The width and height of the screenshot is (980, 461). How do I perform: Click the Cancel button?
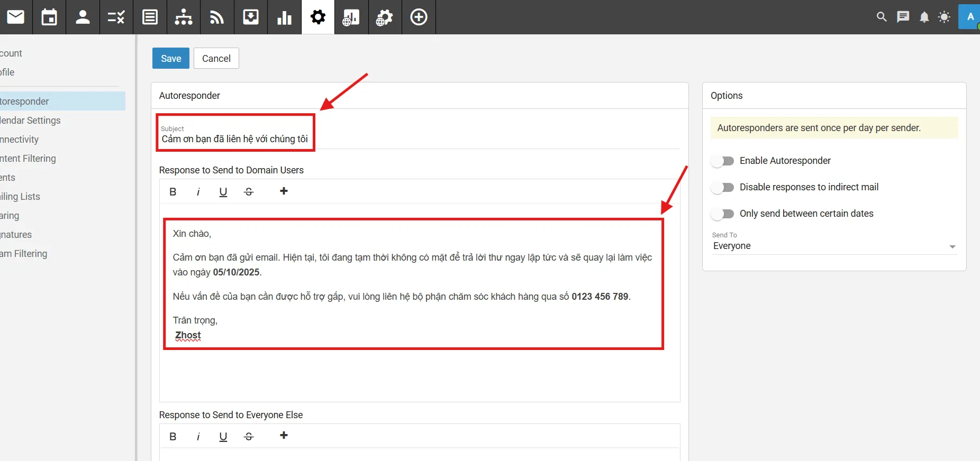216,58
